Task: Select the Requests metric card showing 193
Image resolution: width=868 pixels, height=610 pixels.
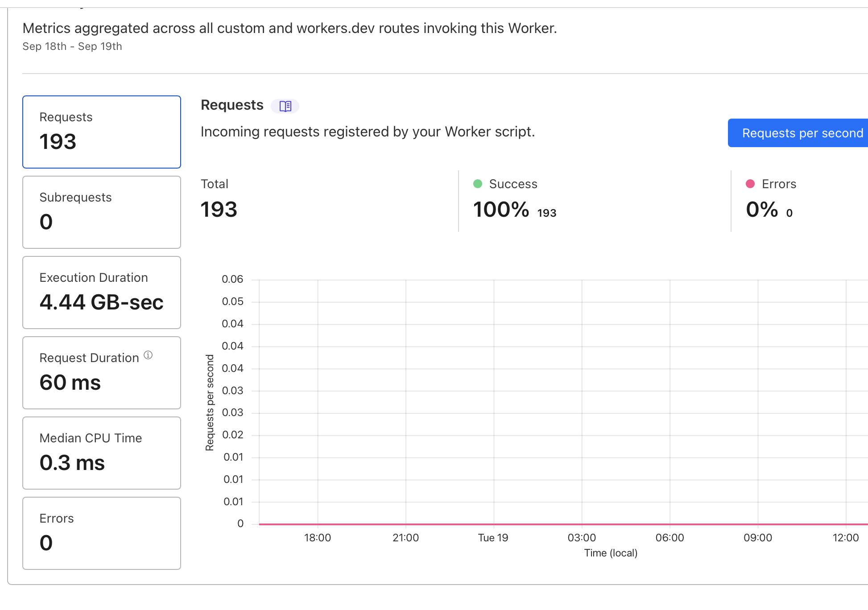Action: [101, 132]
